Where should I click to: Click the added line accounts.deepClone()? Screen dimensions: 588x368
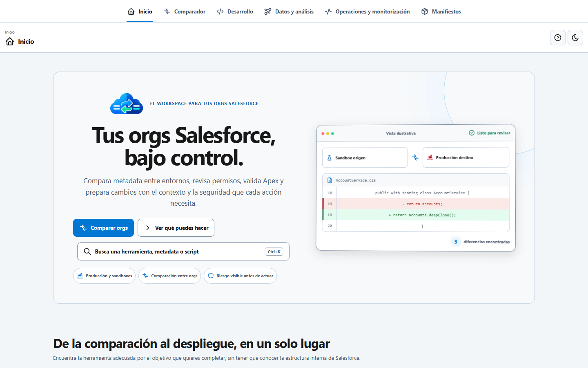point(422,215)
